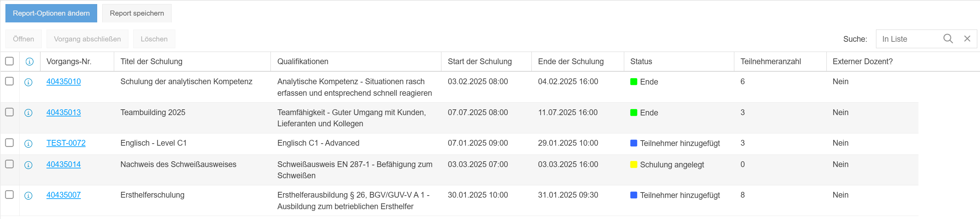This screenshot has height=219, width=980.
Task: Click Report-Optionen ändern button
Action: tap(51, 13)
